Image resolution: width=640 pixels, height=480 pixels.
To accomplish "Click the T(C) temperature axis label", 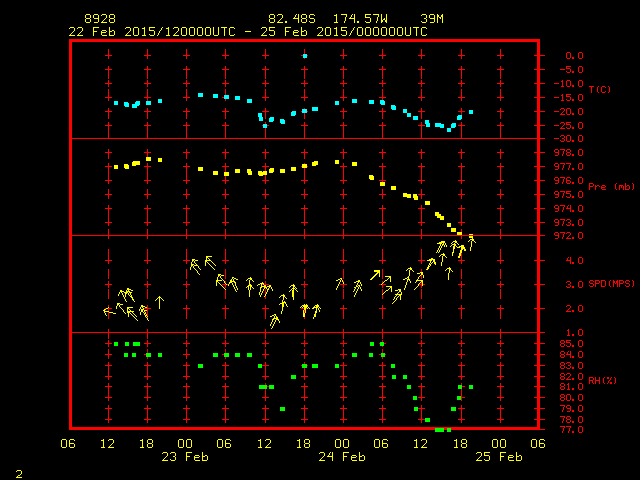I will pos(600,90).
